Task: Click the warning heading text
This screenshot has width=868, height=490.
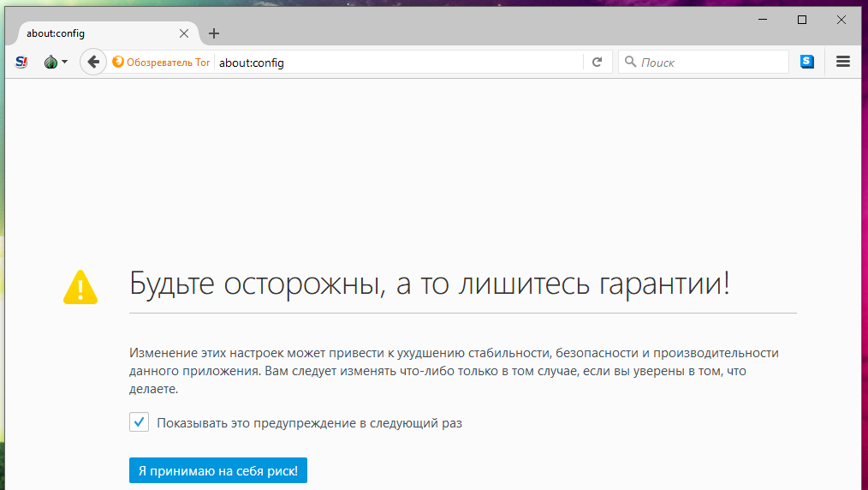Action: click(429, 284)
